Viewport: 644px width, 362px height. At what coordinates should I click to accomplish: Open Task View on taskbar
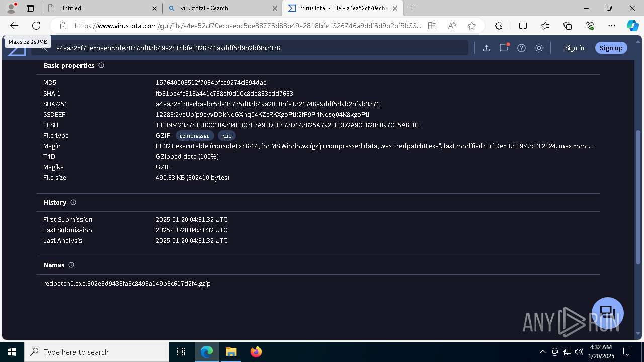pyautogui.click(x=181, y=352)
